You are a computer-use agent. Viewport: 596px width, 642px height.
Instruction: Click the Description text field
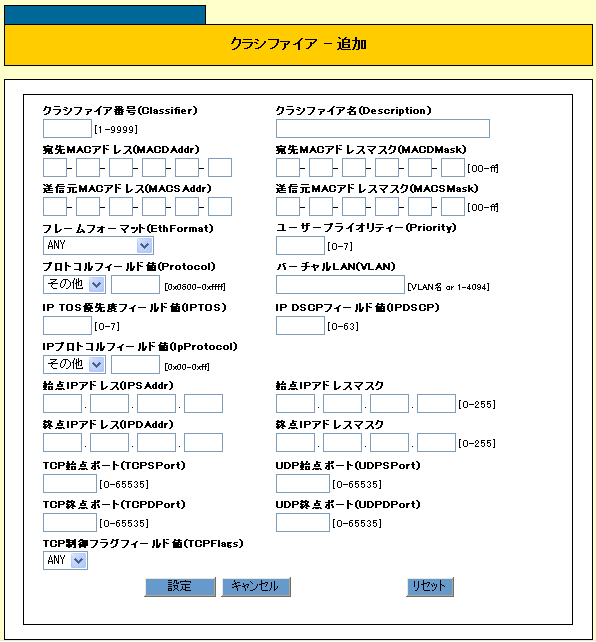(383, 129)
